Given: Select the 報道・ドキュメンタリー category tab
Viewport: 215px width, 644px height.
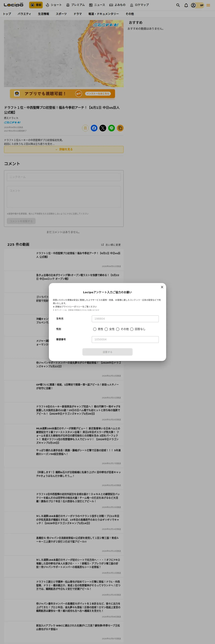Looking at the screenshot, I should click(x=104, y=14).
